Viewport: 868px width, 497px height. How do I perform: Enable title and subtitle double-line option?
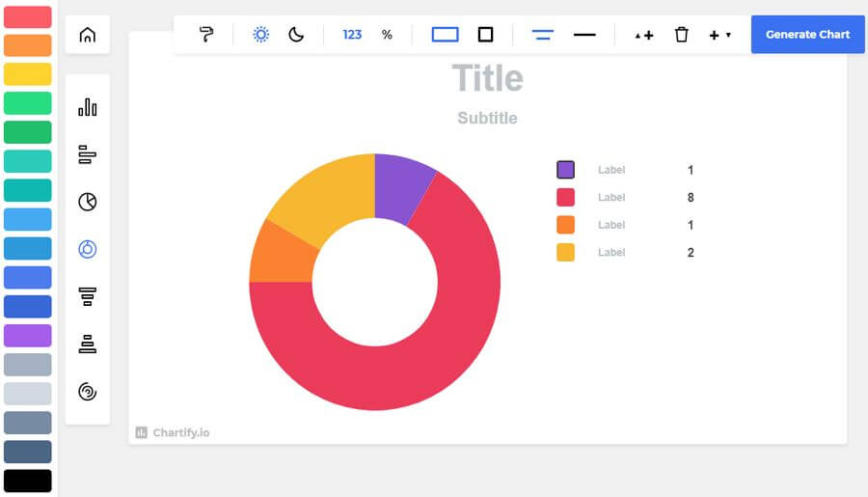542,35
